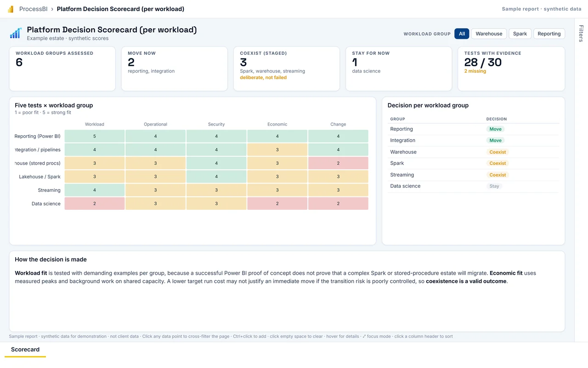Sort by the Group column header
Screen dimensions: 588x368
coord(398,119)
